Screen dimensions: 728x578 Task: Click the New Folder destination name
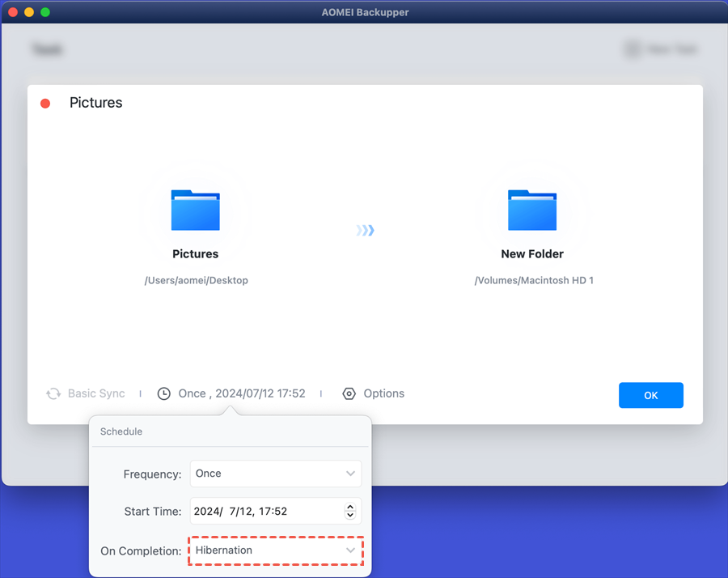click(532, 254)
